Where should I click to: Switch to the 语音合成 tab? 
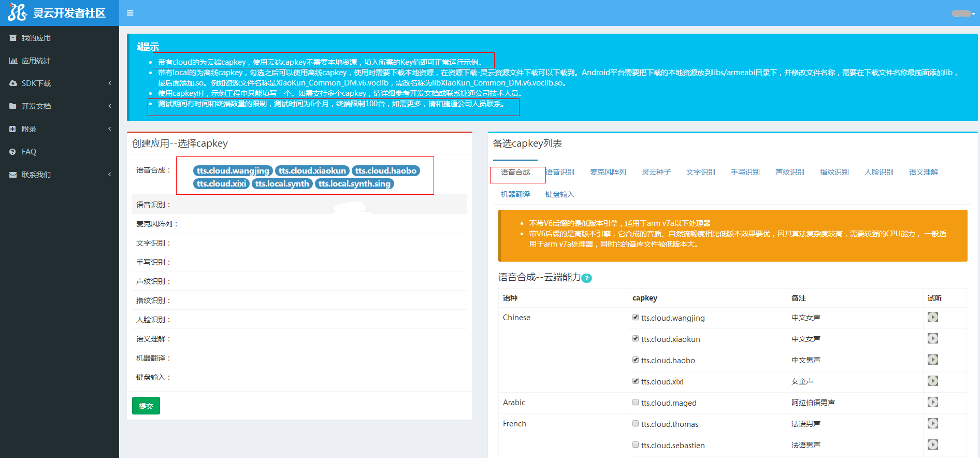coord(515,172)
